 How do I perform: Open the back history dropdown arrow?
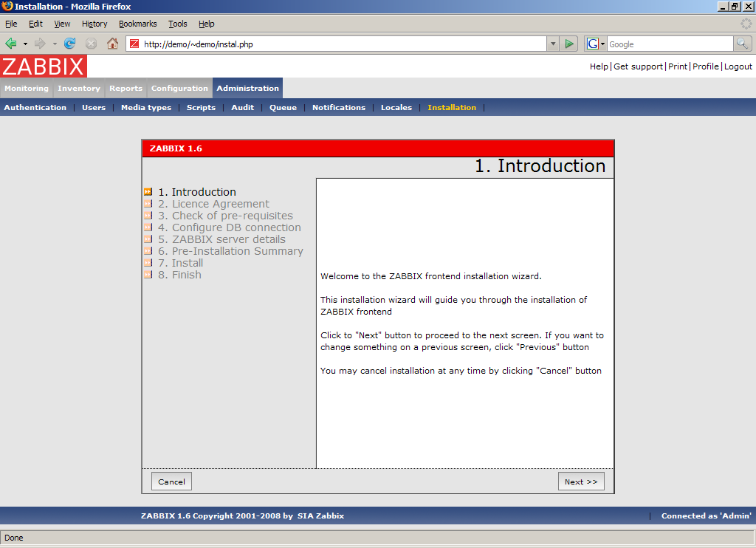pos(25,44)
